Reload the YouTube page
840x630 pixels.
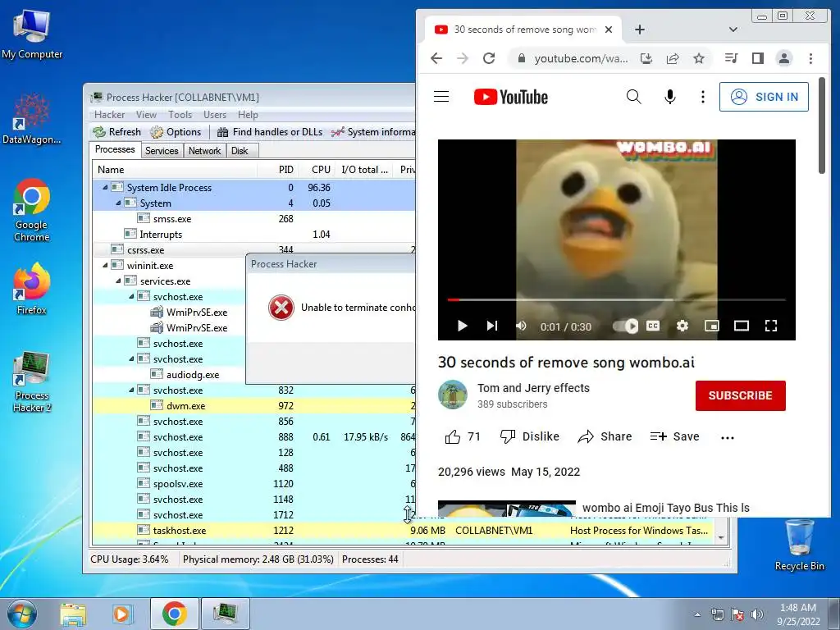click(489, 58)
